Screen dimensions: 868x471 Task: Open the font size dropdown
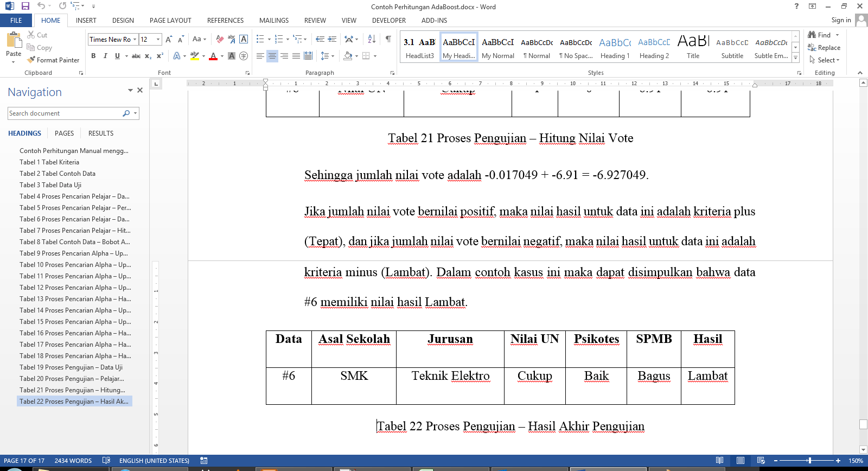click(x=158, y=39)
